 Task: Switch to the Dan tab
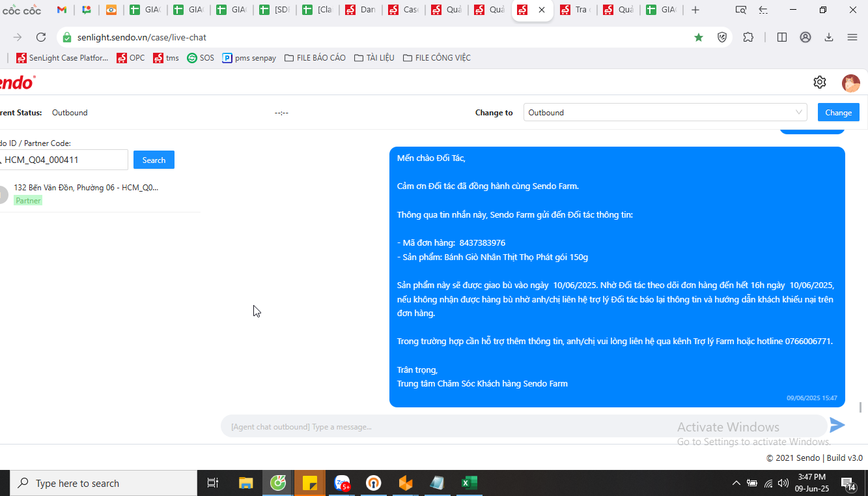(x=361, y=10)
